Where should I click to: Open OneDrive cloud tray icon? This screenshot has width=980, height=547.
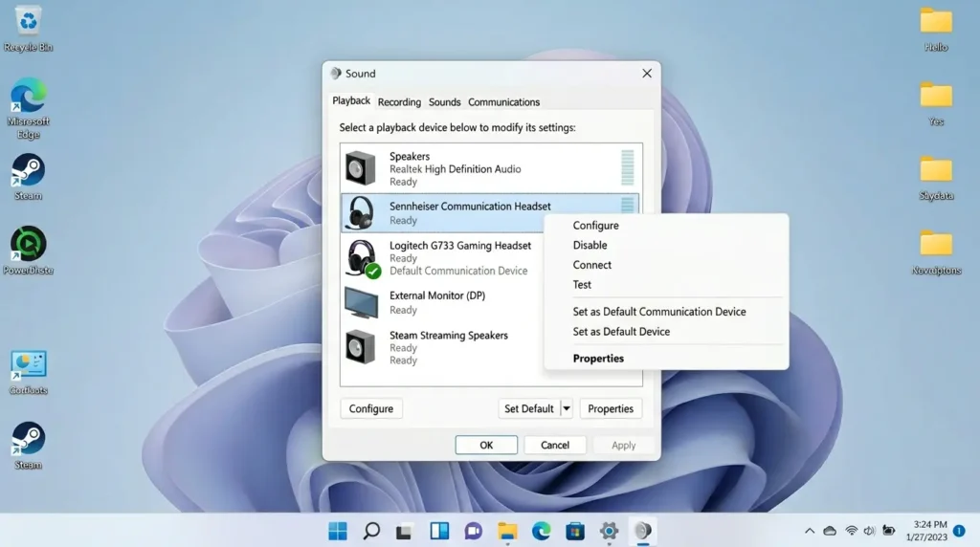point(830,531)
